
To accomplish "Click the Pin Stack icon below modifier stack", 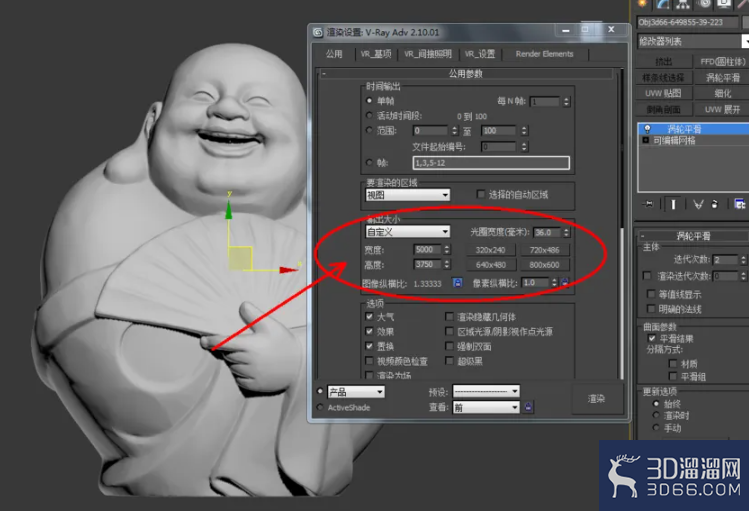I will (649, 204).
